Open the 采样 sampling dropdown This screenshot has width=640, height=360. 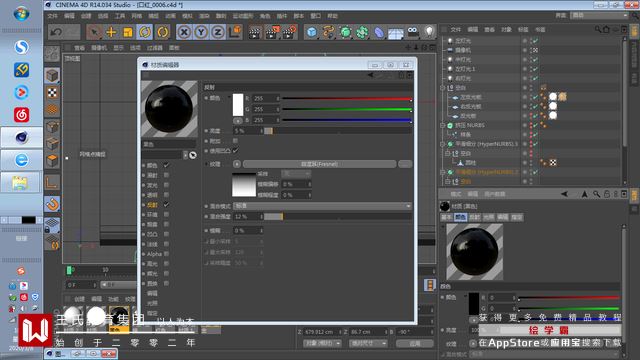click(x=296, y=174)
